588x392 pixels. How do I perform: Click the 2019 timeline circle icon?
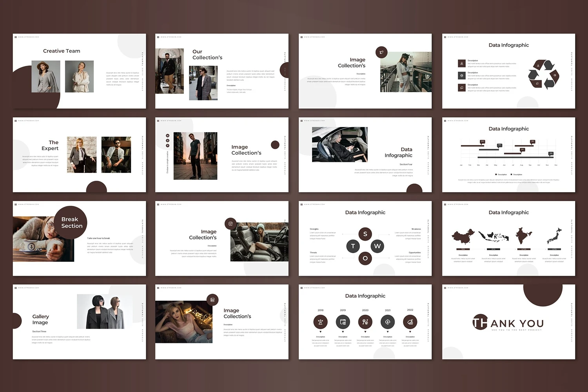pos(343,322)
